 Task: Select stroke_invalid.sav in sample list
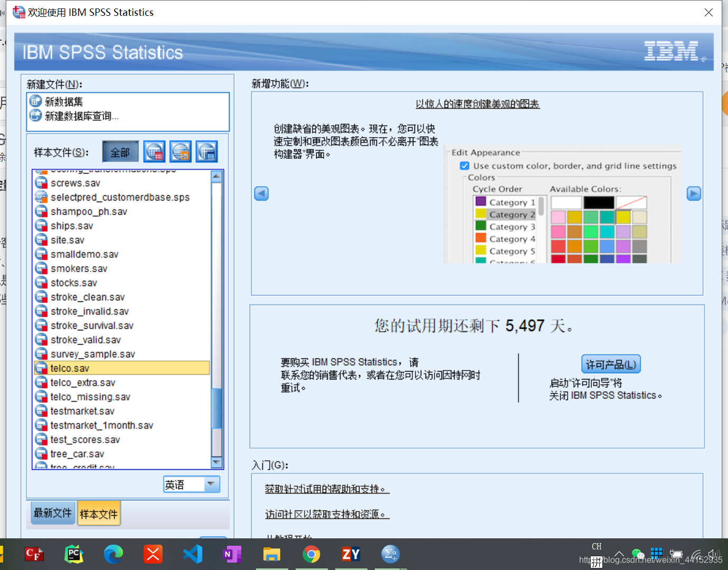pos(122,311)
